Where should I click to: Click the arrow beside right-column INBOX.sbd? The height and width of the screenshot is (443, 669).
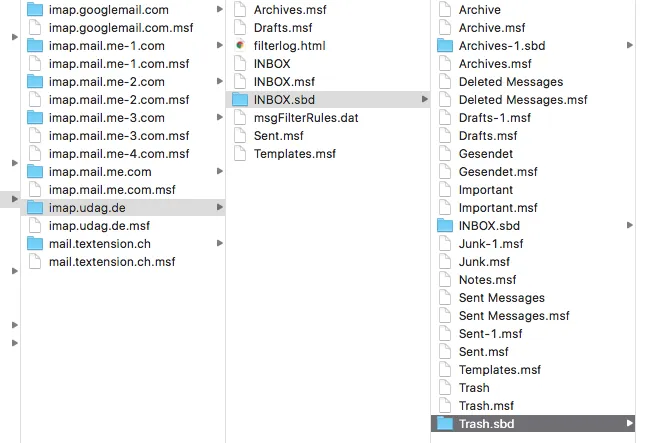(630, 225)
